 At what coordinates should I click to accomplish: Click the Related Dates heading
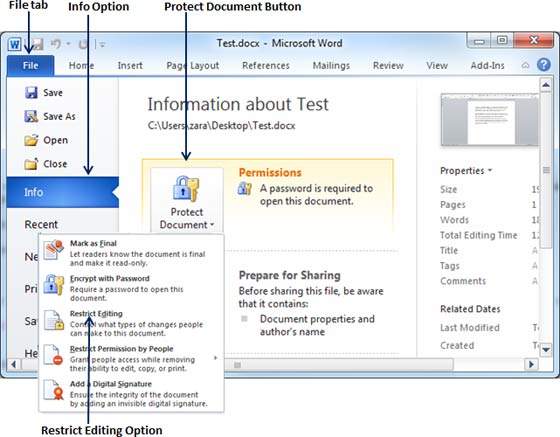click(x=470, y=309)
